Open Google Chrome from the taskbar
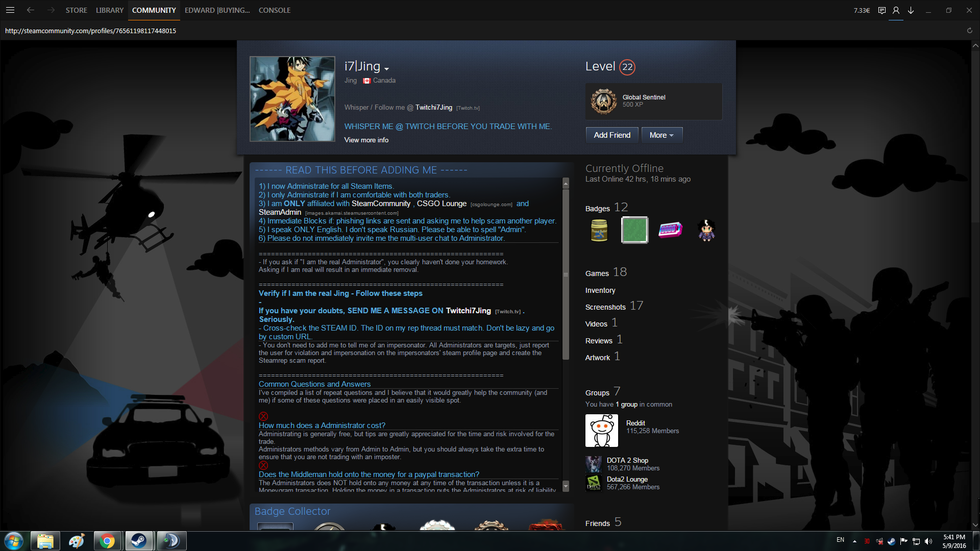Image resolution: width=980 pixels, height=551 pixels. (107, 541)
